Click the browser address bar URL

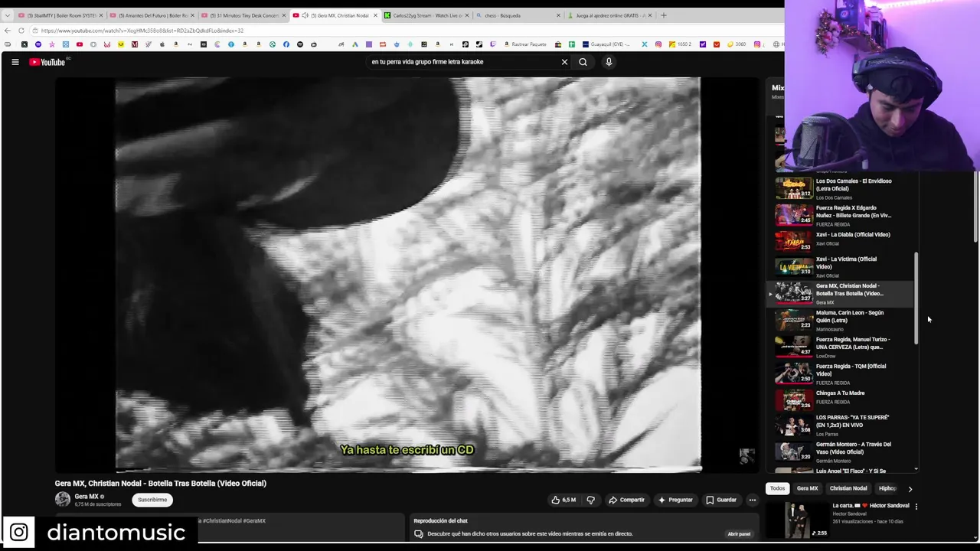tap(142, 31)
